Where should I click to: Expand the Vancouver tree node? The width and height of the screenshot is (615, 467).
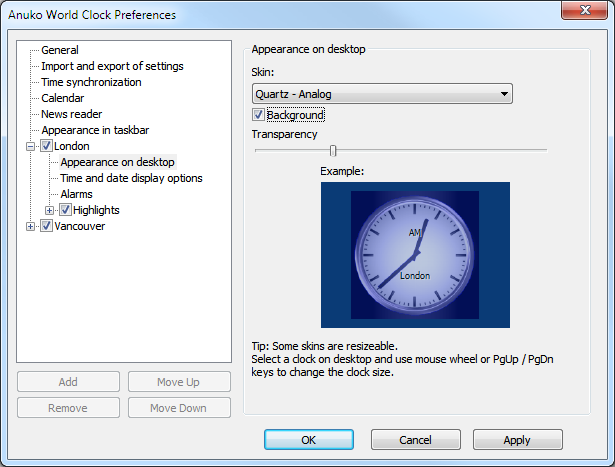pyautogui.click(x=31, y=226)
